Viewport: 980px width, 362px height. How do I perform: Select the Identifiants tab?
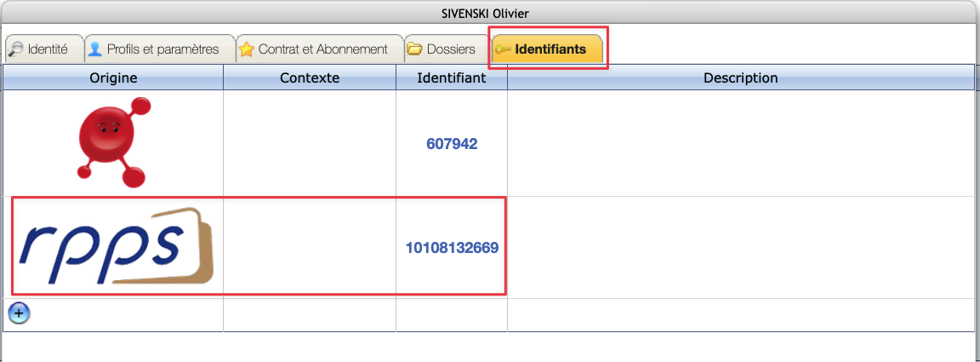pyautogui.click(x=547, y=49)
